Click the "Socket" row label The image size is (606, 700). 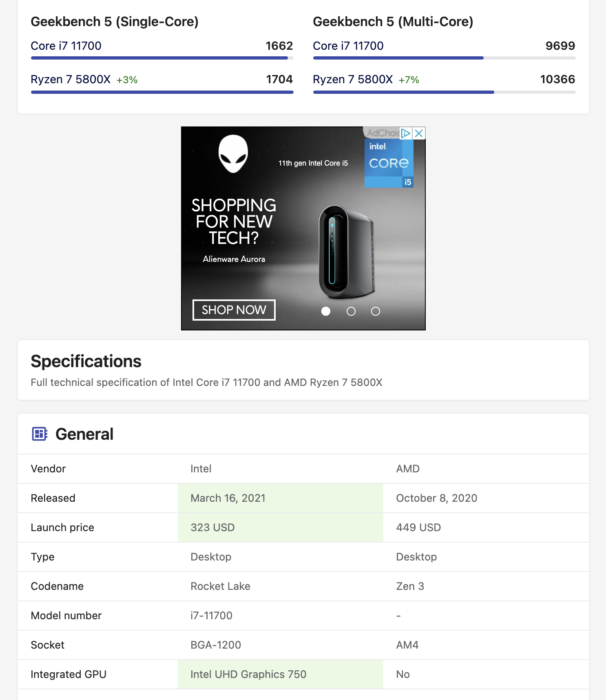48,645
